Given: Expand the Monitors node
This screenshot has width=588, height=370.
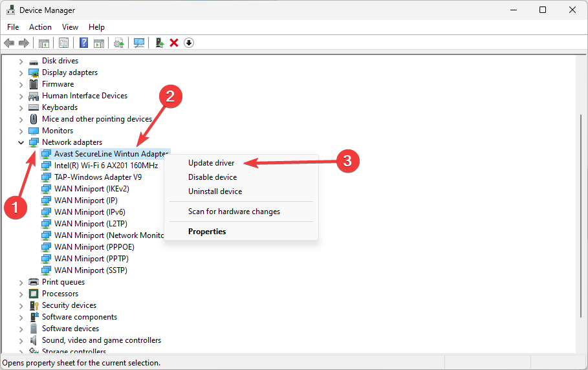Looking at the screenshot, I should coord(21,131).
